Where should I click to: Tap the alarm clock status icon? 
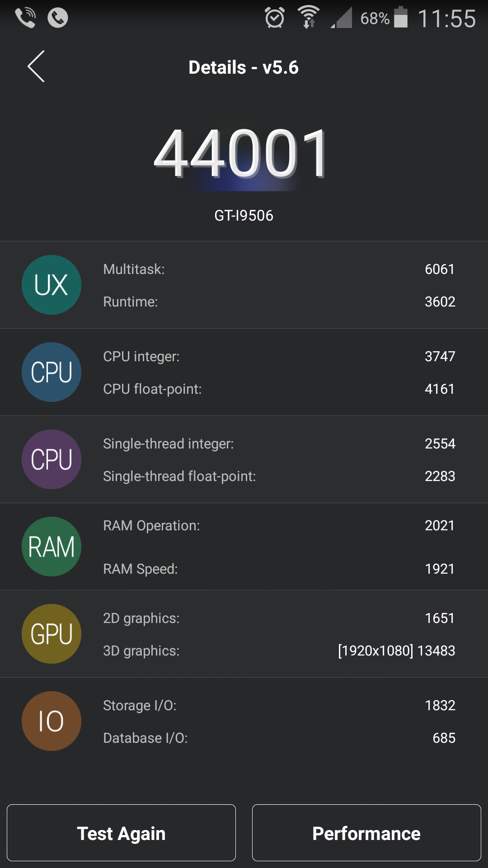[275, 18]
